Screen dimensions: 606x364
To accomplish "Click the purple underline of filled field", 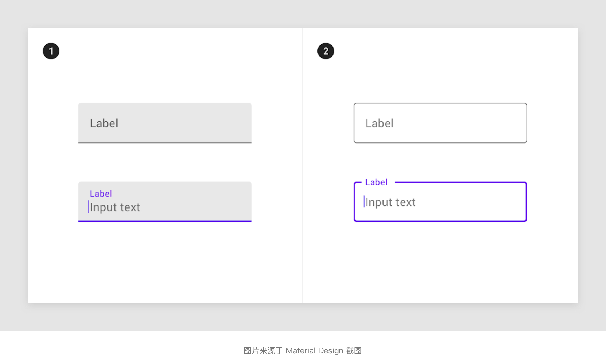I will click(165, 221).
